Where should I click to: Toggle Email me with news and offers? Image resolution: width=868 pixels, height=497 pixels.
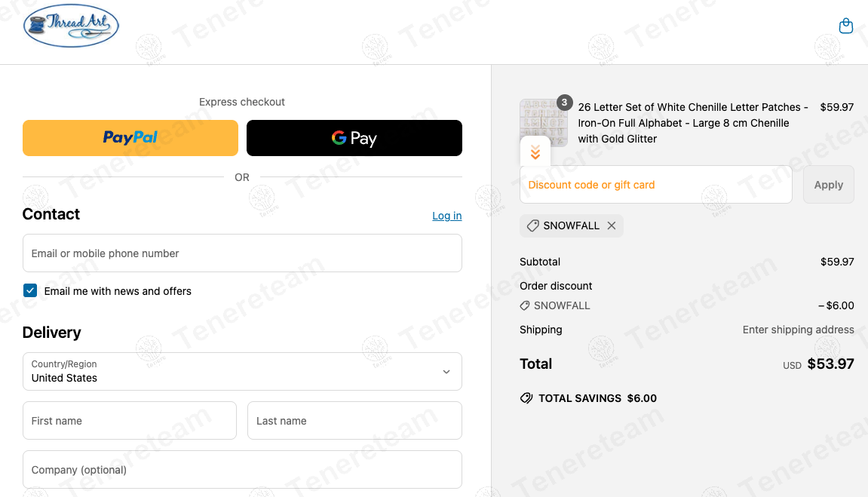point(30,290)
